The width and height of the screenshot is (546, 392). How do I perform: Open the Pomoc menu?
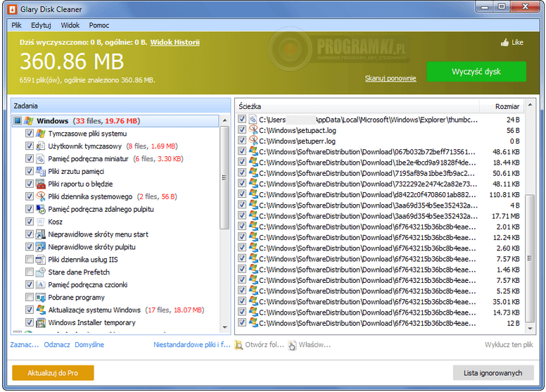pyautogui.click(x=99, y=25)
